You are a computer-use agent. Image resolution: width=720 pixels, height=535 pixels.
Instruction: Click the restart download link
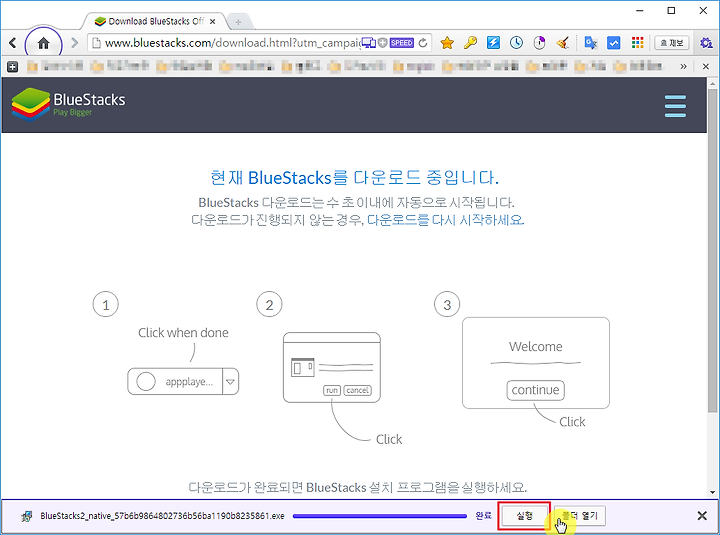[445, 220]
